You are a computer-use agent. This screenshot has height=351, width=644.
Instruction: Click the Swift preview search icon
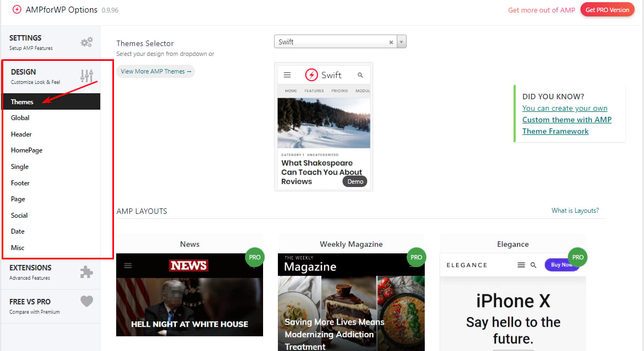pos(360,75)
